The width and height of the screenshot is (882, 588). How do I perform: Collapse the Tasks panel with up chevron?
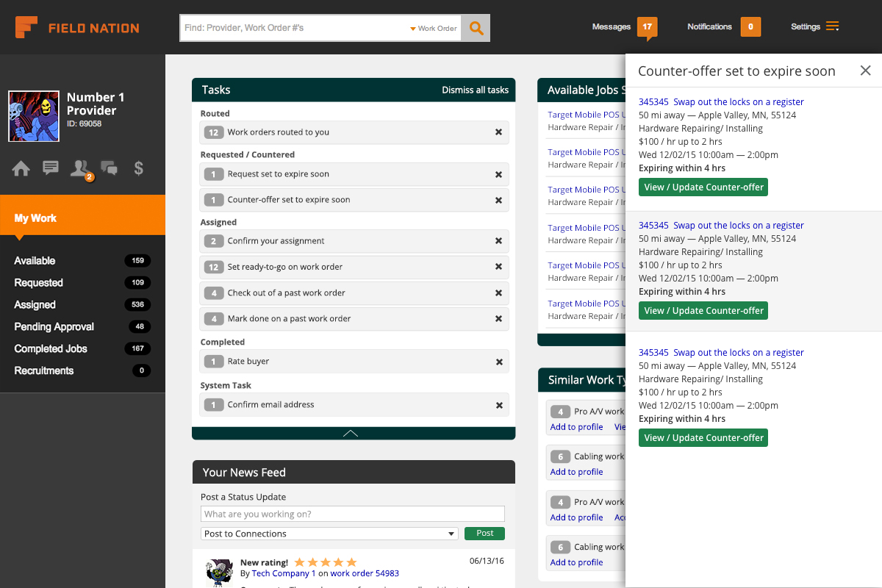coord(351,434)
